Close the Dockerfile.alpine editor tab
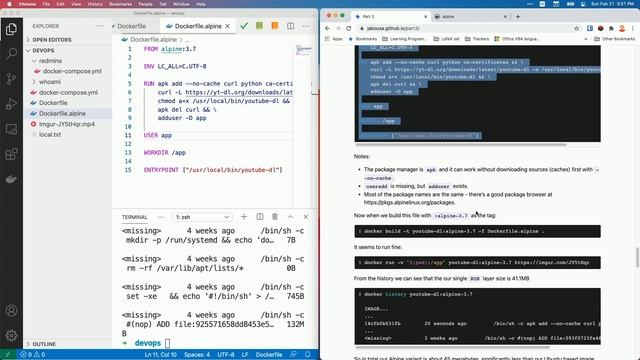The height and width of the screenshot is (360, 640). pyautogui.click(x=227, y=26)
